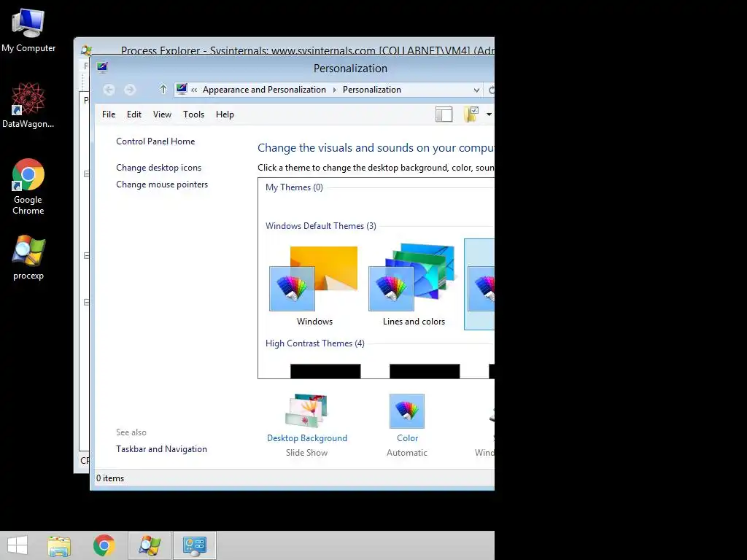Click Appearance and Personalization breadcrumb
This screenshot has width=747, height=560.
click(x=264, y=90)
